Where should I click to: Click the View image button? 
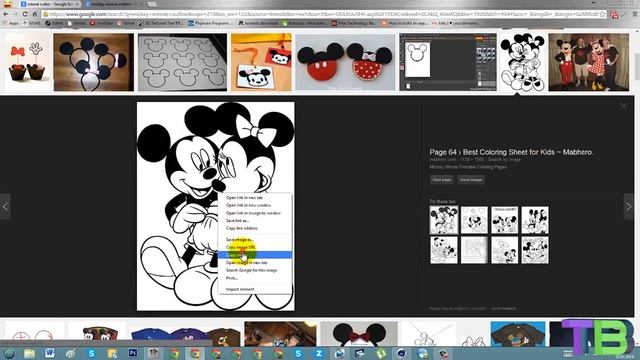pos(471,180)
